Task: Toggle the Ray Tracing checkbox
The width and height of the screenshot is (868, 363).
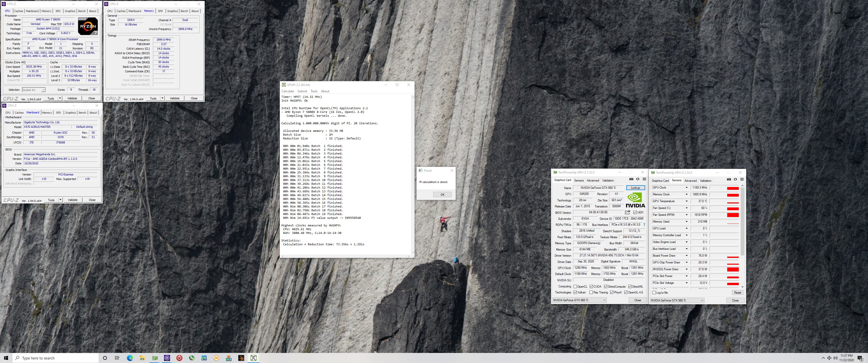Action: point(591,292)
